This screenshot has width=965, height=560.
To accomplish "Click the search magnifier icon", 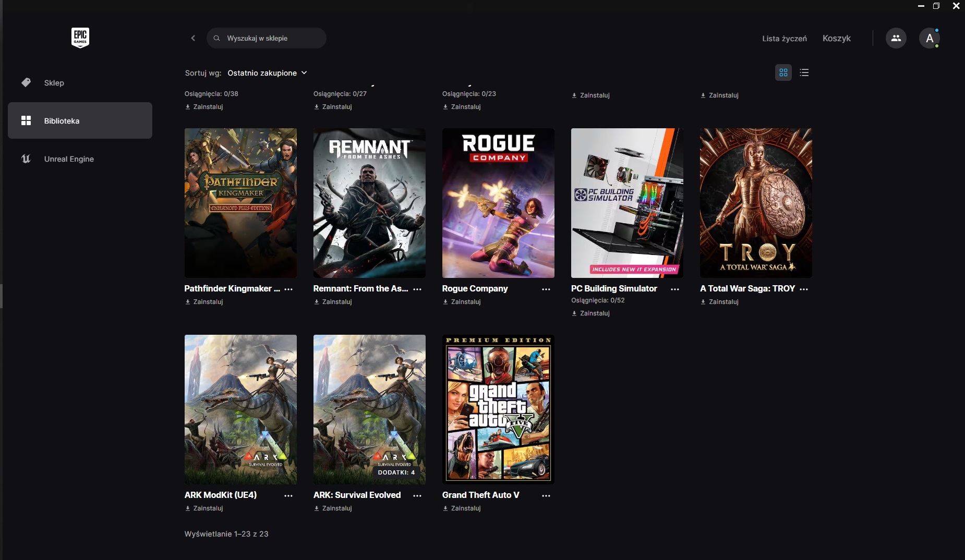I will pyautogui.click(x=216, y=38).
